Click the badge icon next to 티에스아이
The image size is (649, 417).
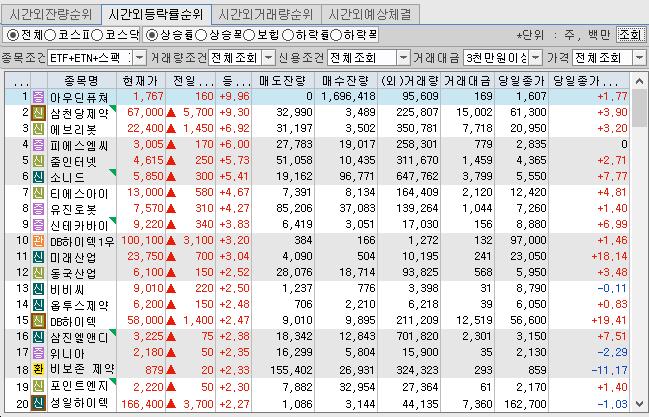(38, 193)
